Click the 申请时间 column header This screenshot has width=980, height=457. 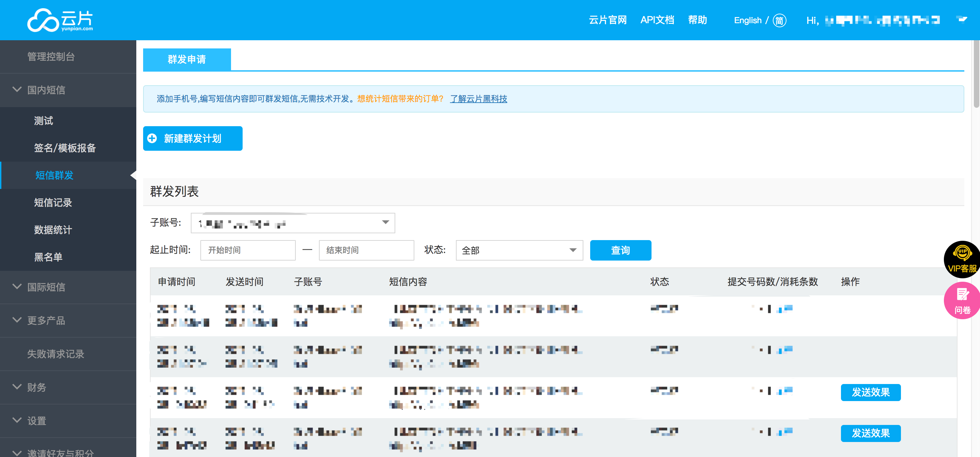(x=177, y=282)
